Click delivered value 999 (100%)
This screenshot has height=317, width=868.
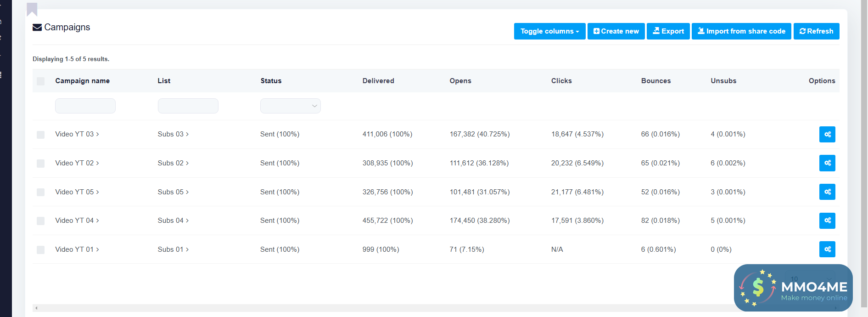(x=381, y=249)
